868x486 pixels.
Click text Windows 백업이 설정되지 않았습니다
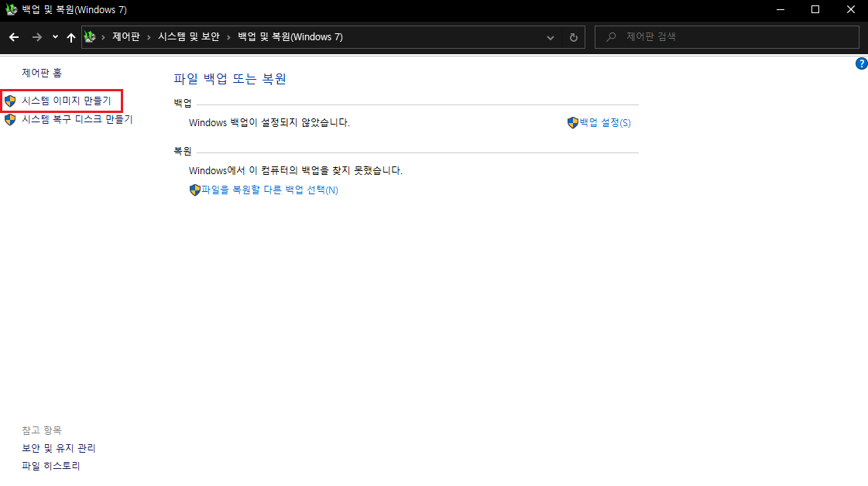click(269, 123)
